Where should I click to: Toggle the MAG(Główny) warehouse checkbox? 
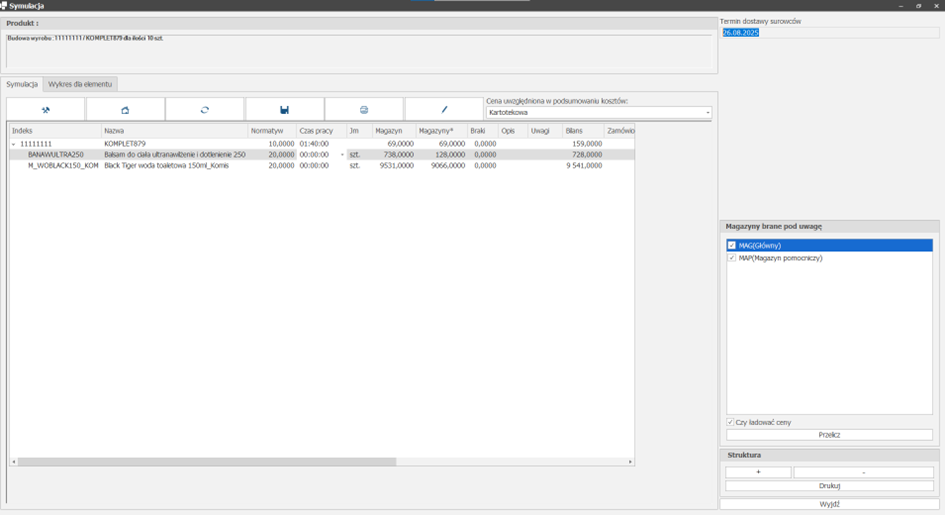pyautogui.click(x=732, y=245)
